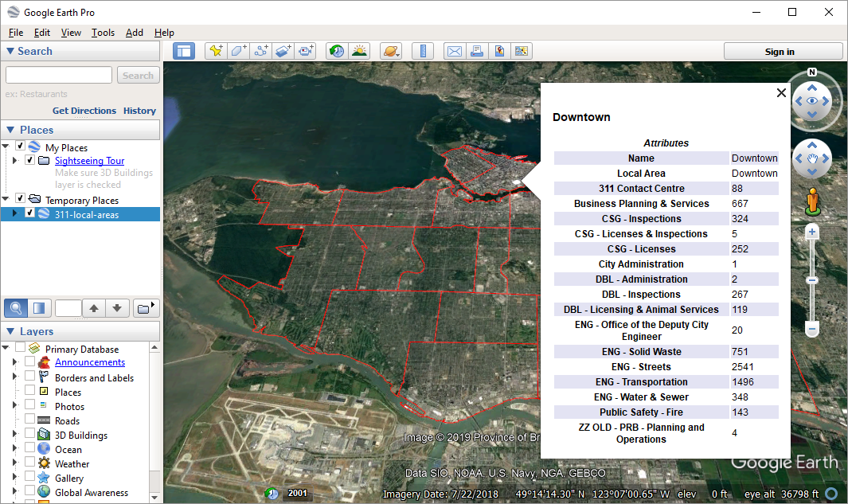Image resolution: width=848 pixels, height=504 pixels.
Task: Click the Places panel opacity field
Action: coord(68,308)
